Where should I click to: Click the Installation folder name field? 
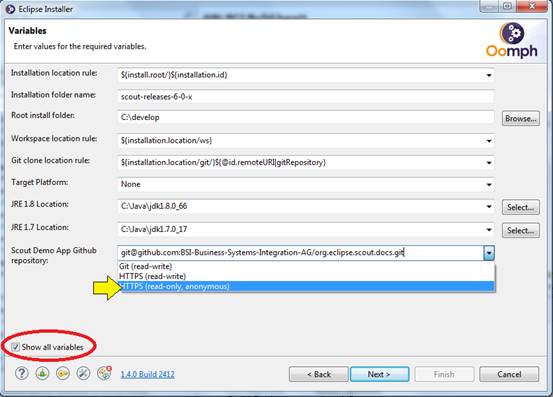305,97
